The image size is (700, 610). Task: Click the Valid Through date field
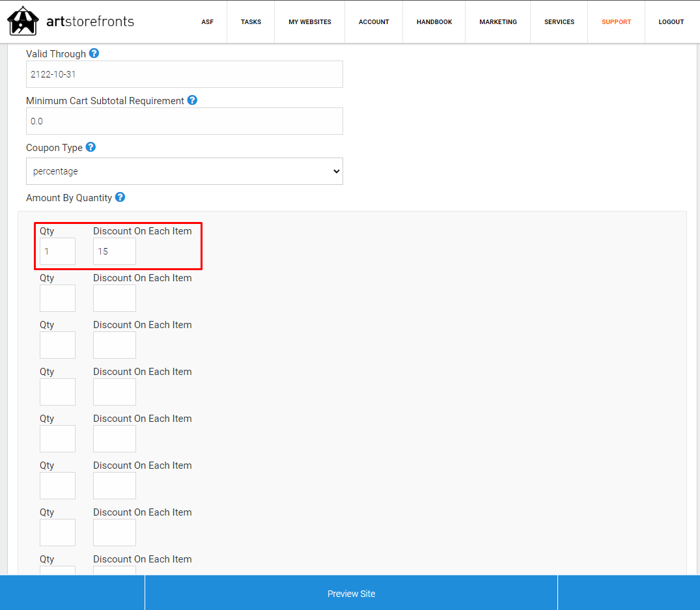pyautogui.click(x=184, y=74)
